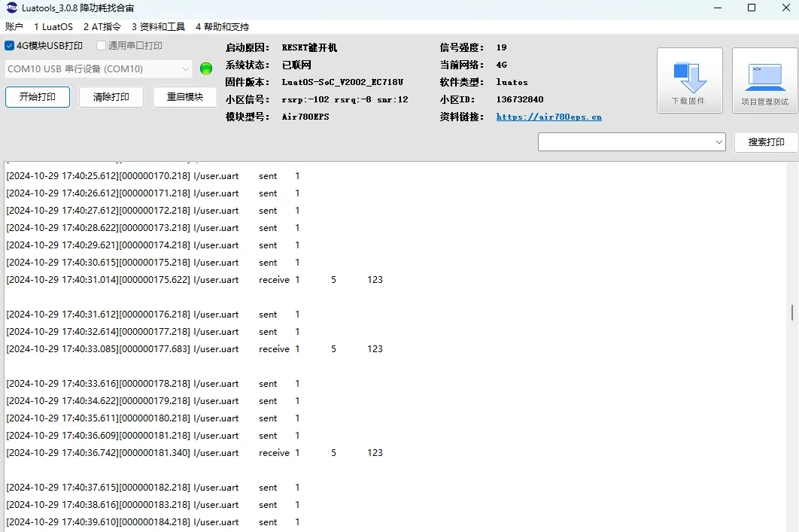This screenshot has width=799, height=532.
Task: Click the 开始打印 button
Action: point(37,97)
